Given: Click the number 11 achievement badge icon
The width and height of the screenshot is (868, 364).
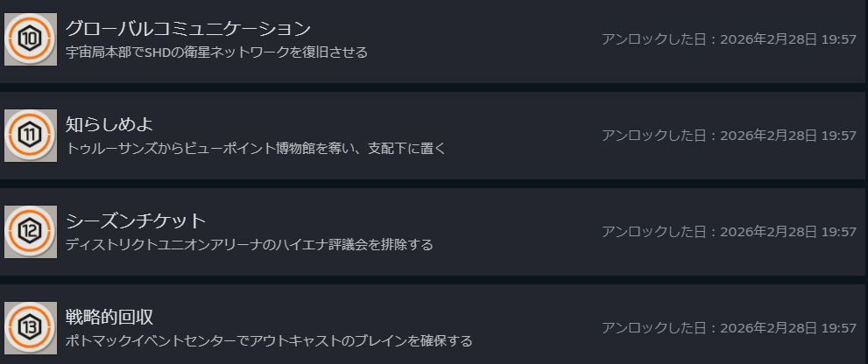Looking at the screenshot, I should tap(31, 136).
